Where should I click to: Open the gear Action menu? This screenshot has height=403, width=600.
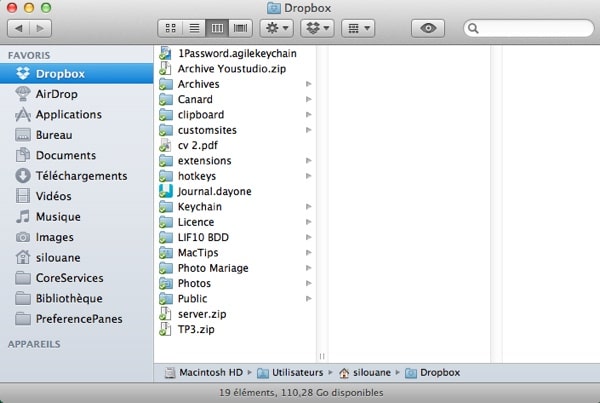[275, 28]
